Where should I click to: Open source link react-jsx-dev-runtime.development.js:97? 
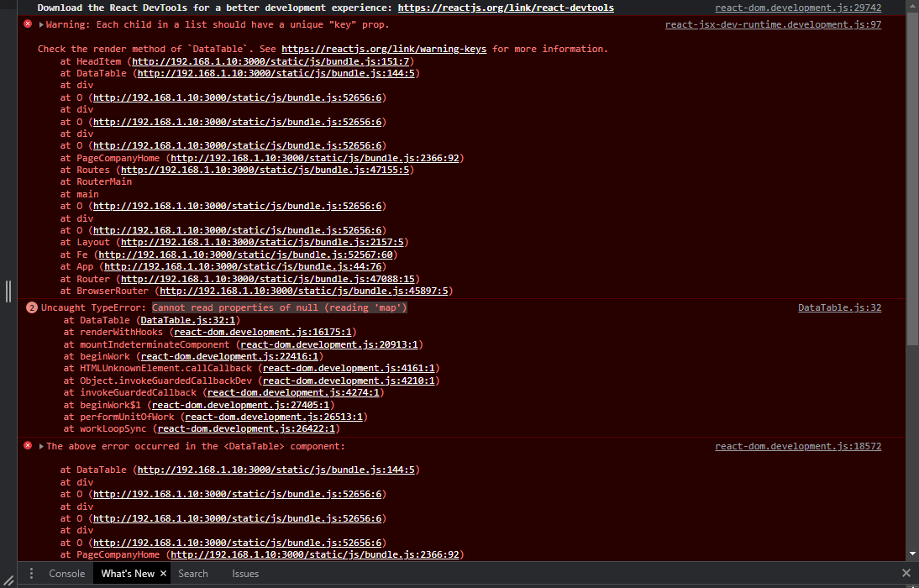pos(773,24)
